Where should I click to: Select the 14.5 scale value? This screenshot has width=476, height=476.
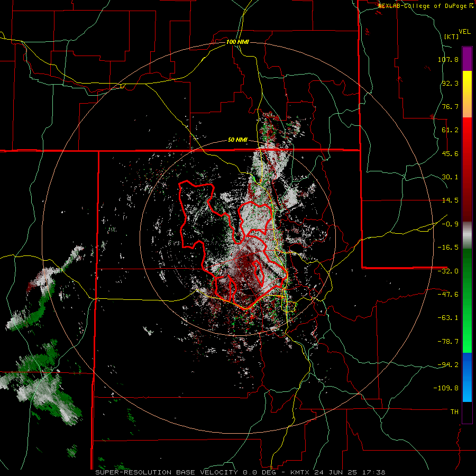coord(450,200)
